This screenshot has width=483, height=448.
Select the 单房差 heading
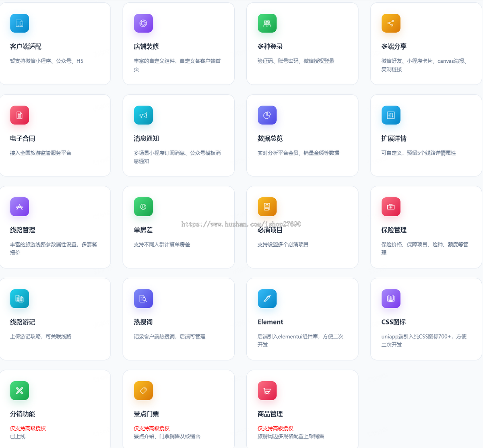coord(143,230)
